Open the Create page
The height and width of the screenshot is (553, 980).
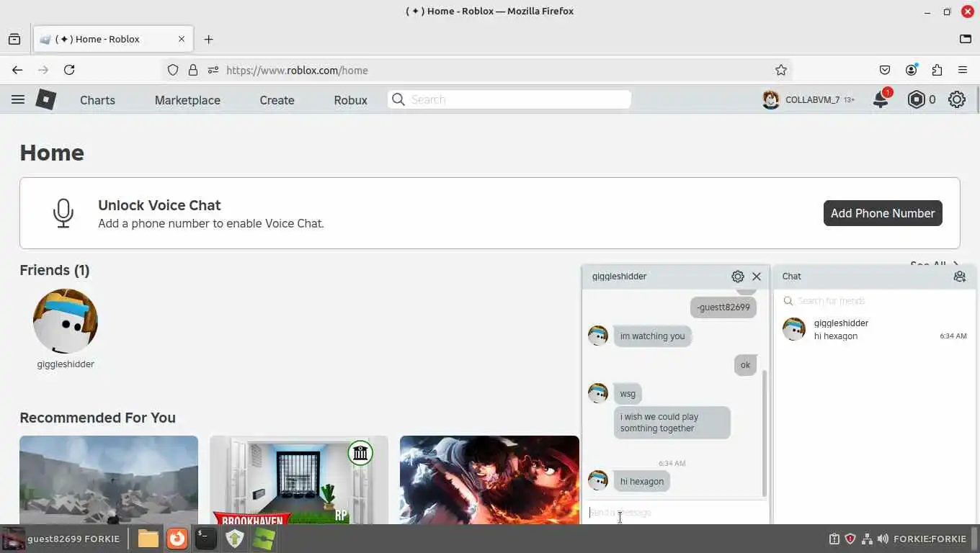tap(277, 100)
